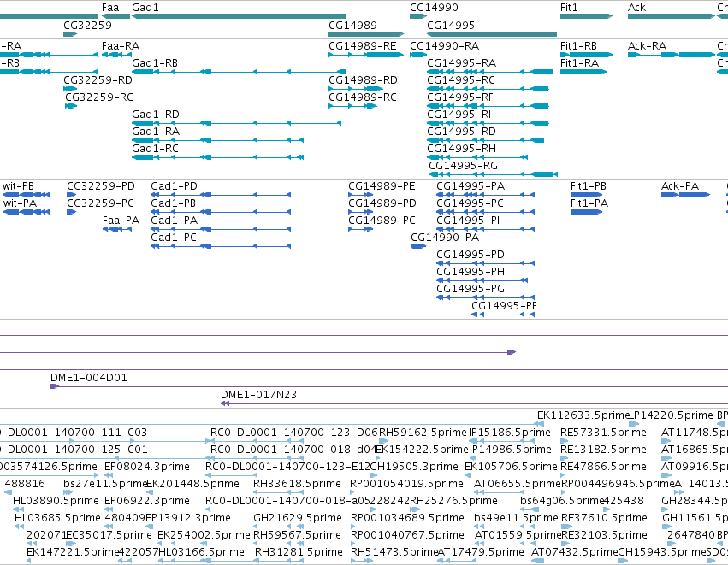The height and width of the screenshot is (565, 728).
Task: Select protein CG14989-PC
Action: pyautogui.click(x=361, y=229)
